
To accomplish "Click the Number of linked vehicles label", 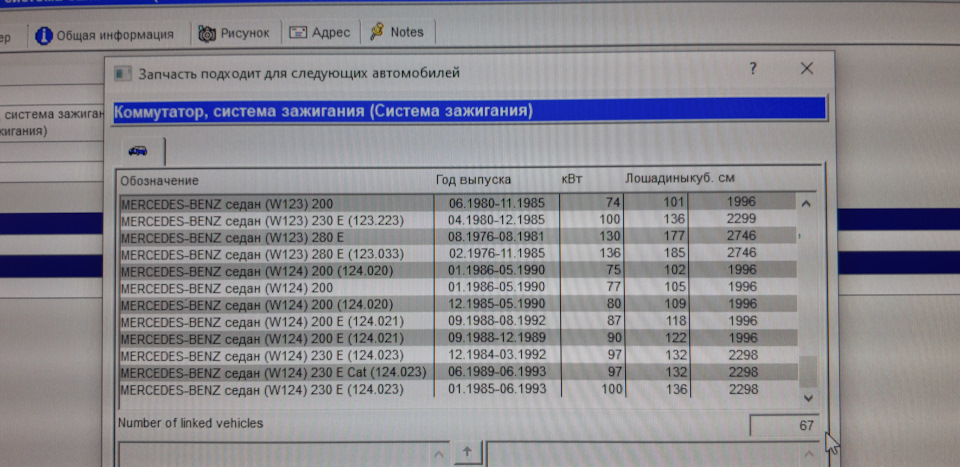I will pos(190,423).
